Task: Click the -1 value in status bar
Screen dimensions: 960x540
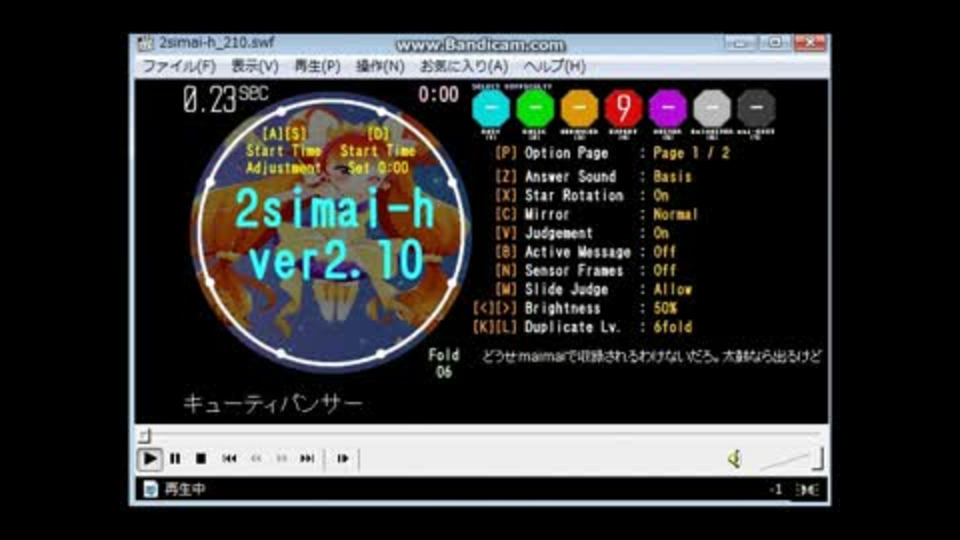Action: [x=776, y=490]
